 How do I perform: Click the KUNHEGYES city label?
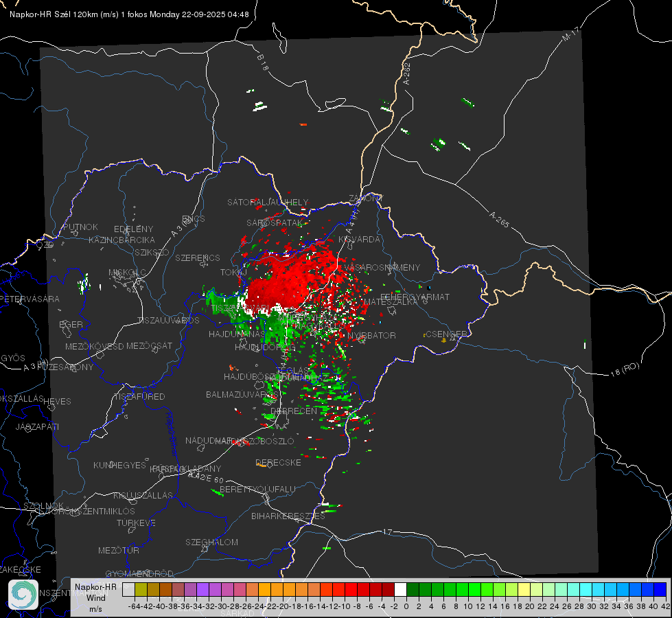(x=119, y=466)
